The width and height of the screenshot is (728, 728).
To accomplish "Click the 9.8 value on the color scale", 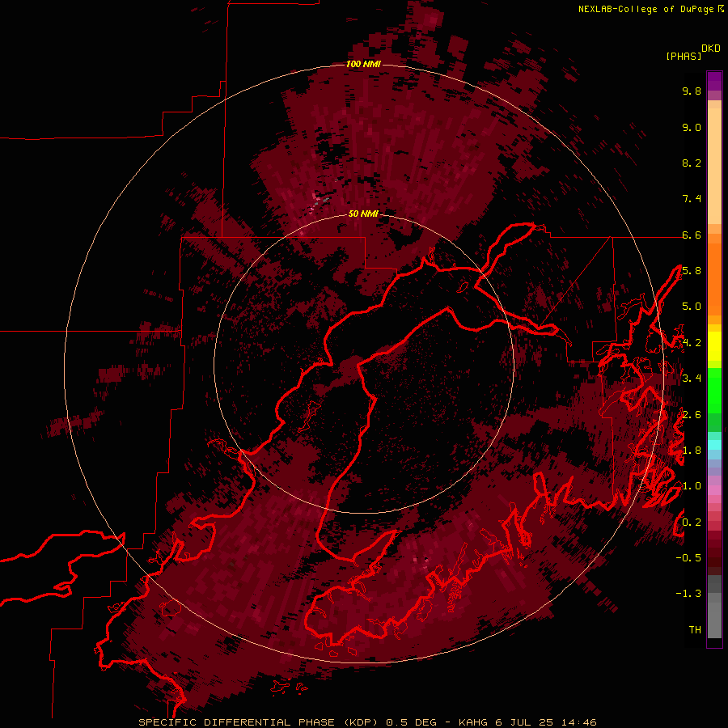I will point(692,91).
